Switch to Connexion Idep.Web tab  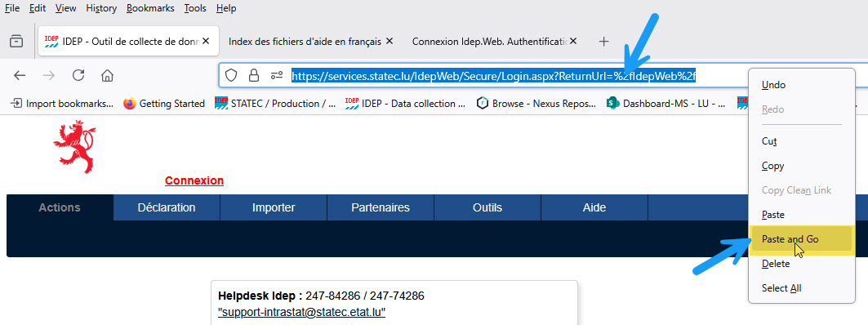click(x=489, y=41)
